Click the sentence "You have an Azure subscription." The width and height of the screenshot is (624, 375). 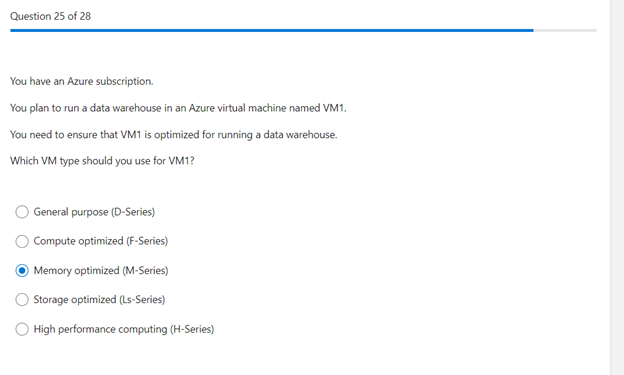click(x=82, y=81)
